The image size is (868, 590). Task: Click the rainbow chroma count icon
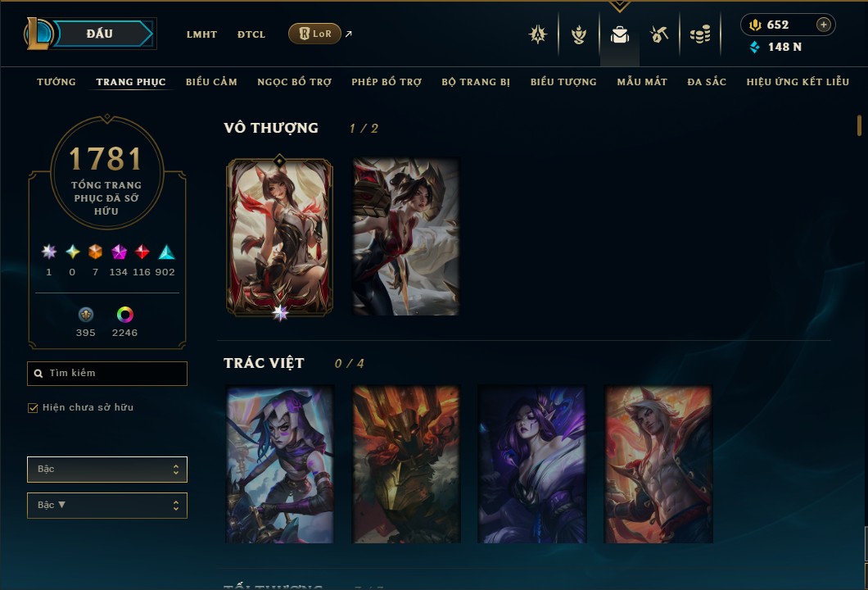124,315
